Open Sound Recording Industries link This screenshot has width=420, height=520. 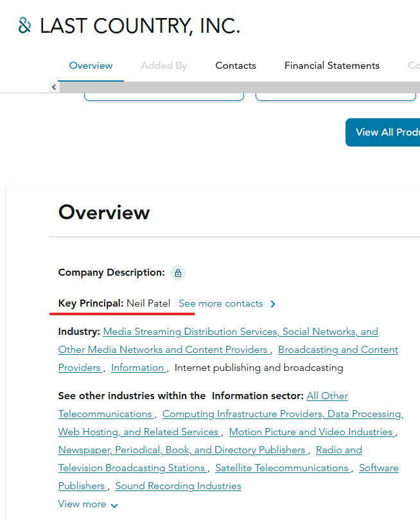point(178,486)
